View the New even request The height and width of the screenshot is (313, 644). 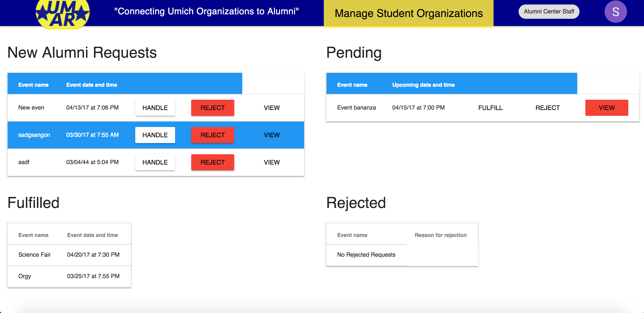(271, 108)
